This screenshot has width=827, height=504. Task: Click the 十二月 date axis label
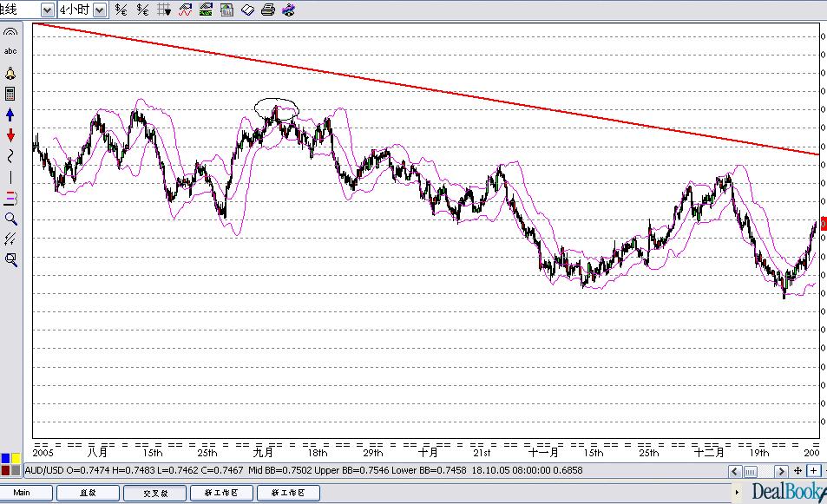click(x=709, y=452)
